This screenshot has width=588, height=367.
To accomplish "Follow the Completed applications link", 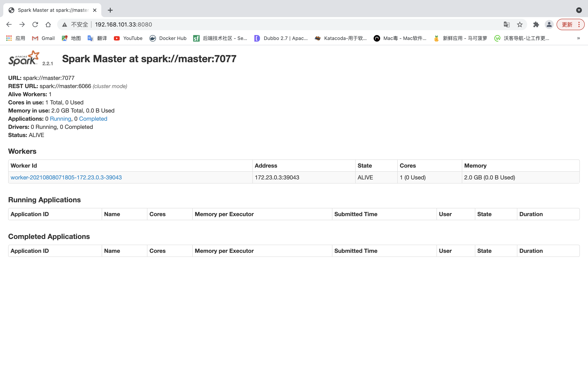I will click(x=93, y=119).
